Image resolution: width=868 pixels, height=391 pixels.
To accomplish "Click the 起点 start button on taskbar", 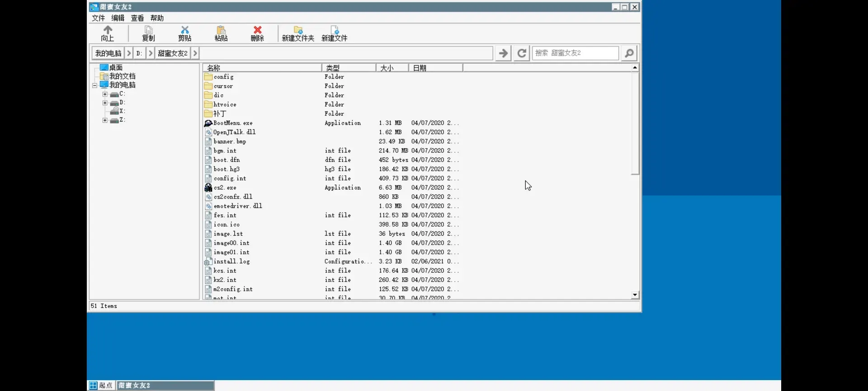I will (x=101, y=385).
